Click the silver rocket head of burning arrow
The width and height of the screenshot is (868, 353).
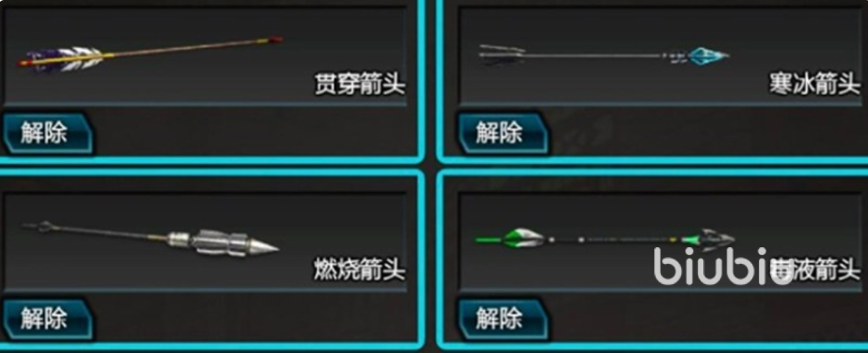(234, 243)
